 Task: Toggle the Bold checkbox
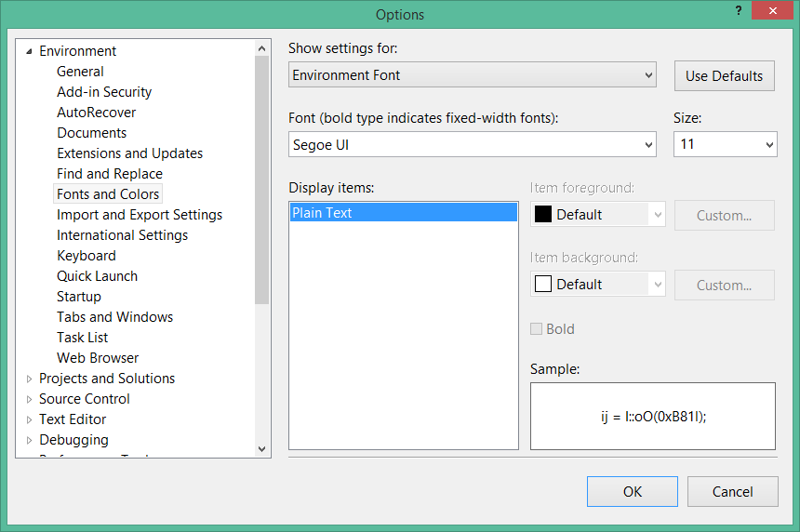coord(536,329)
